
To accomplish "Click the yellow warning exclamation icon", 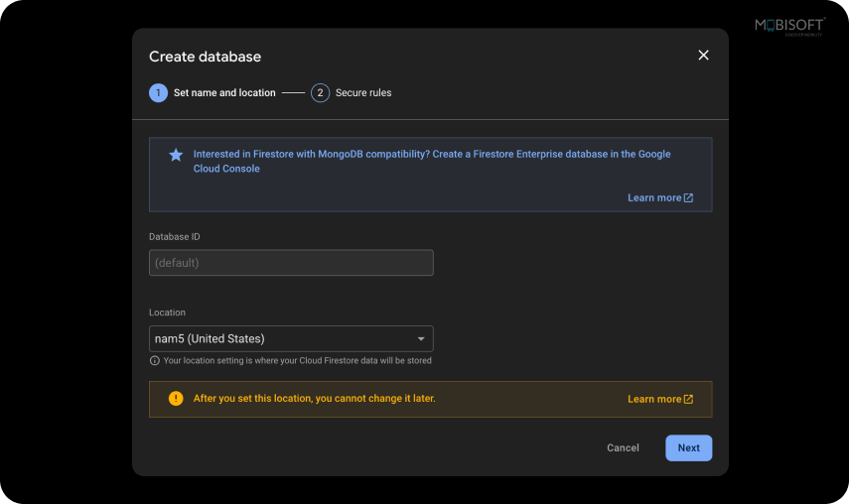I will pyautogui.click(x=176, y=399).
